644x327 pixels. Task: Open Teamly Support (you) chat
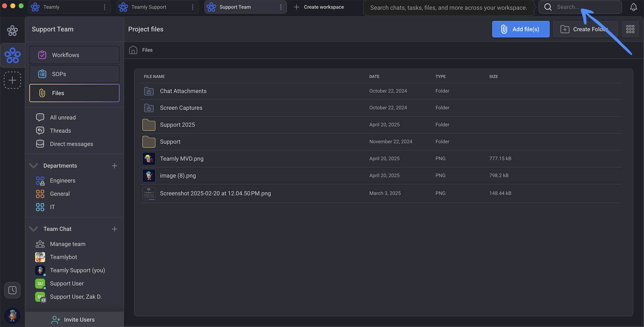(x=77, y=270)
